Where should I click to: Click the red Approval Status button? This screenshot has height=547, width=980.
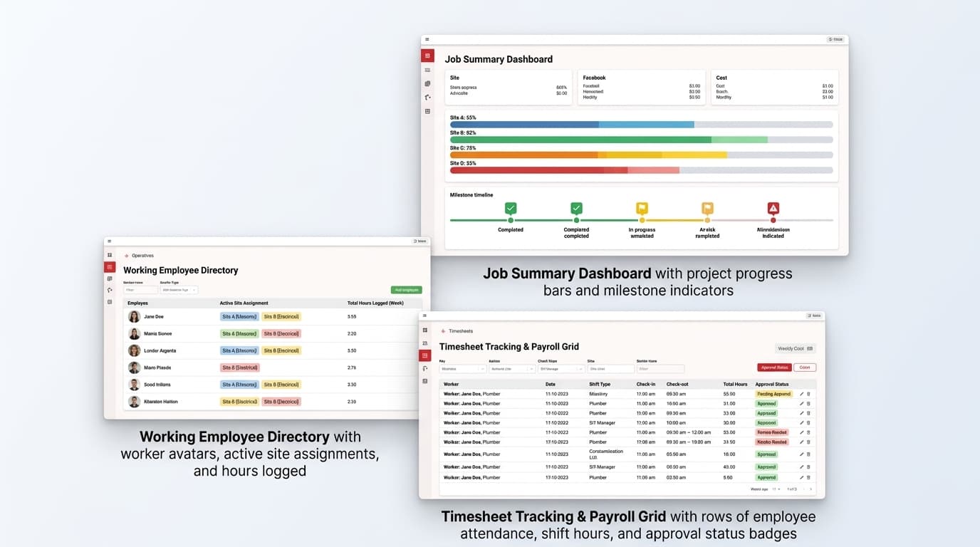point(774,368)
